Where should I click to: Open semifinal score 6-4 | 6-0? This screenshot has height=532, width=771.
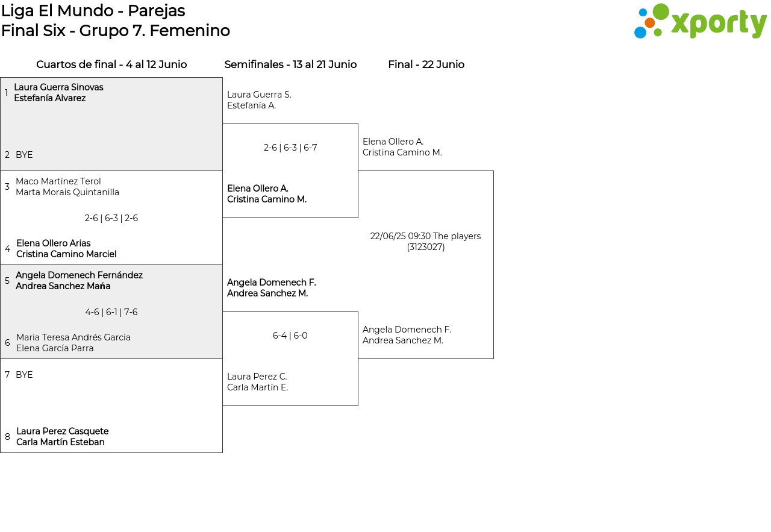[290, 336]
